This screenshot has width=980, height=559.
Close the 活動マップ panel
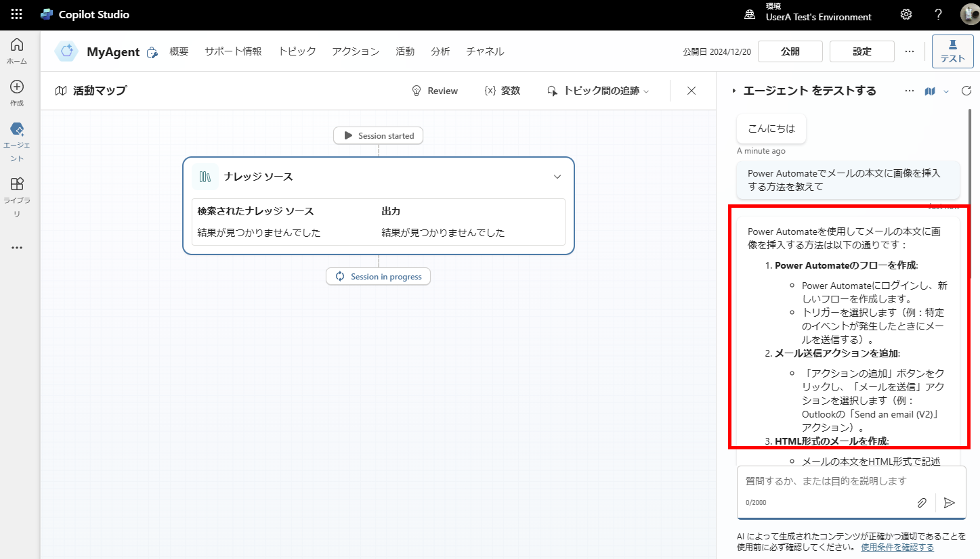point(691,90)
